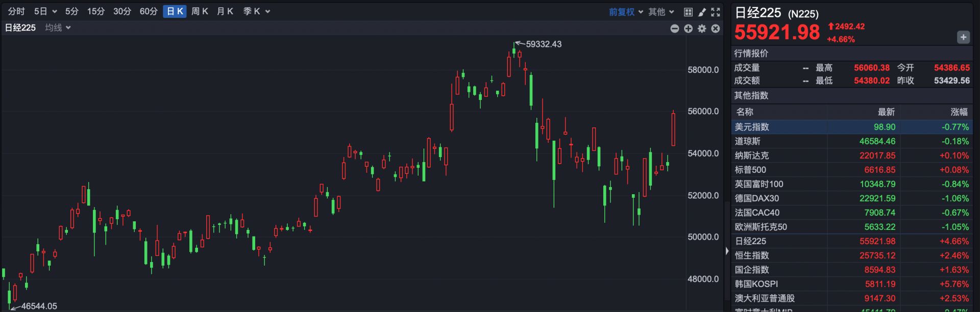The width and height of the screenshot is (980, 312).
Task: Sort list by 涨幅 column header
Action: [x=959, y=112]
